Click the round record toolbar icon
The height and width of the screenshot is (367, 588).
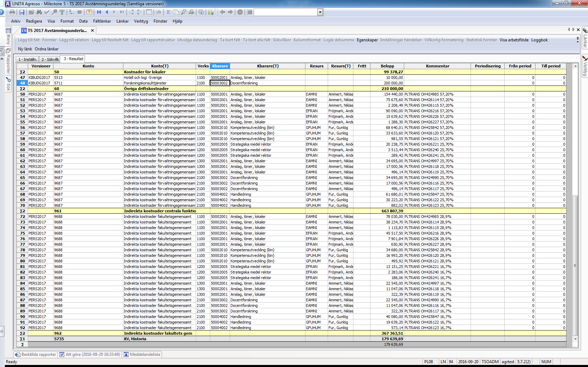click(x=240, y=12)
